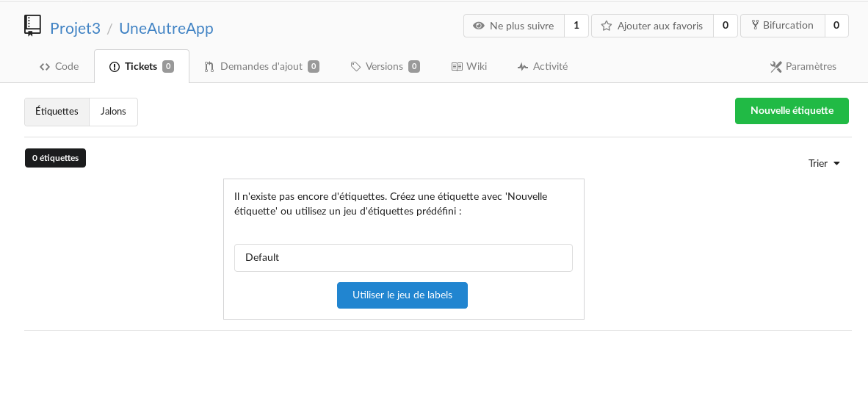Expand the Trier sort dropdown

point(824,163)
